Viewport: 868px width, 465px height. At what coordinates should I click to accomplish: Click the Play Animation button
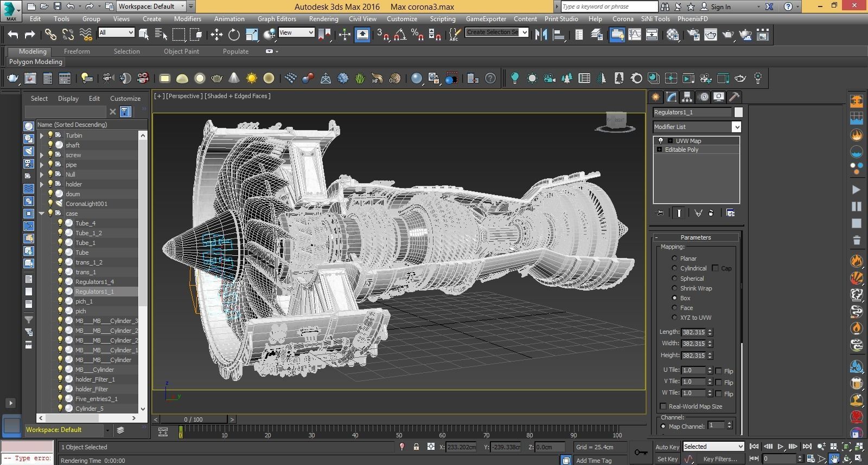[781, 447]
